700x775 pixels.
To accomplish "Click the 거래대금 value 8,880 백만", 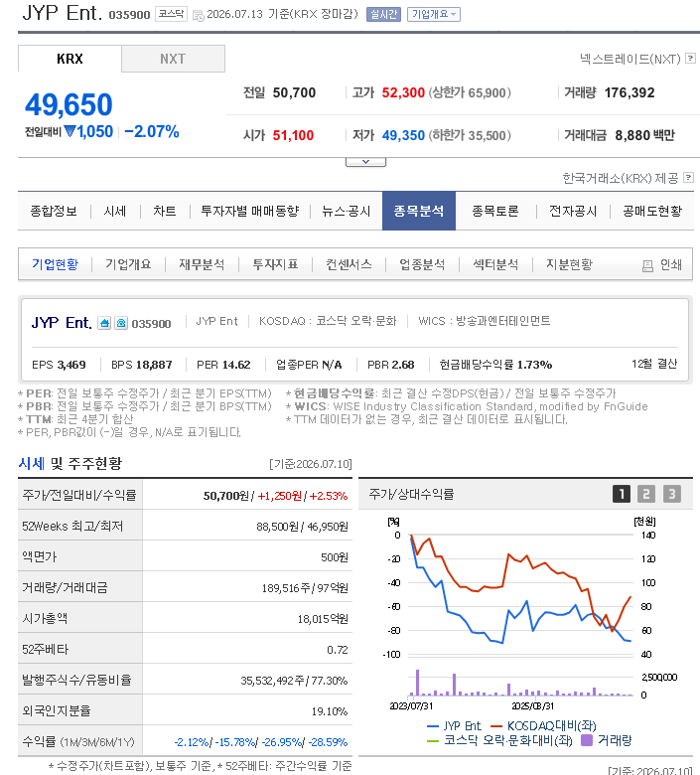I will pos(644,135).
